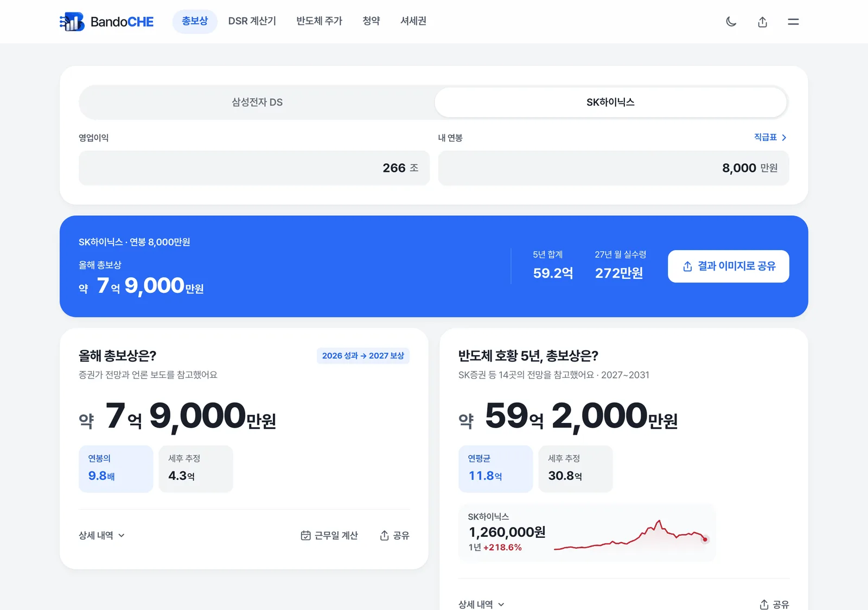Viewport: 868px width, 610px height.
Task: Open the 총보상 nav tab
Action: pos(195,21)
